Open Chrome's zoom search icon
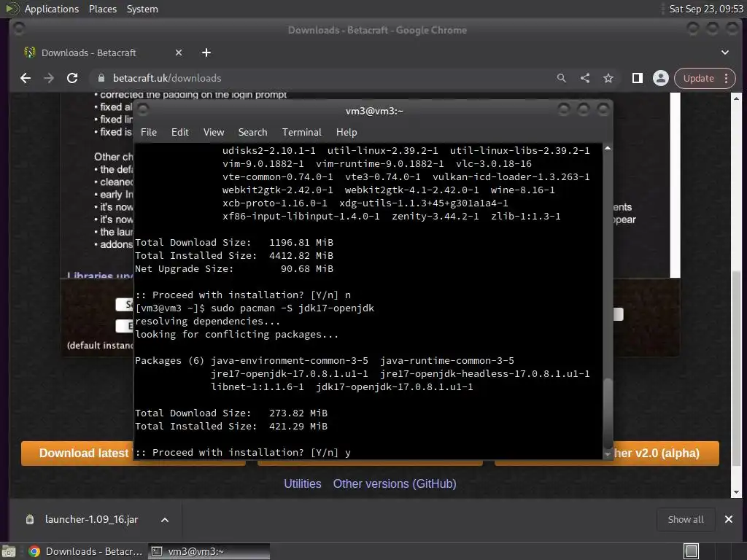This screenshot has height=560, width=747. pyautogui.click(x=562, y=78)
